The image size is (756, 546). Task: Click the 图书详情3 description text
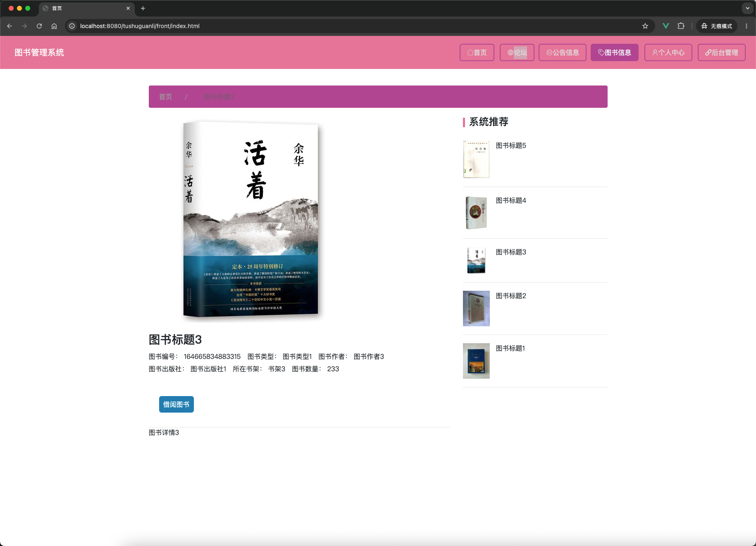click(164, 432)
